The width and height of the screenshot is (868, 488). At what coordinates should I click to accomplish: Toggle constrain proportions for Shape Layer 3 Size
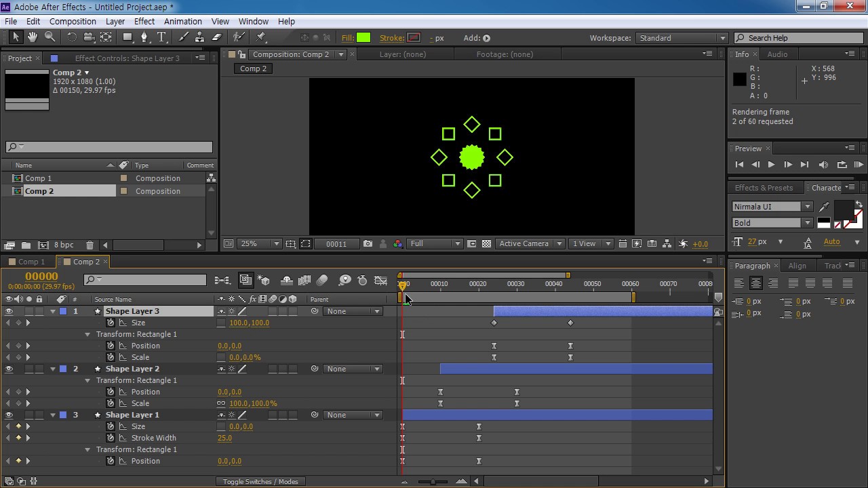(x=221, y=323)
